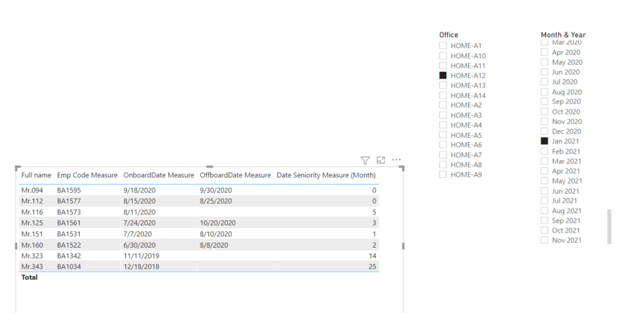644x313 pixels.
Task: Click the table's top-center resize handle
Action: pyautogui.click(x=210, y=167)
